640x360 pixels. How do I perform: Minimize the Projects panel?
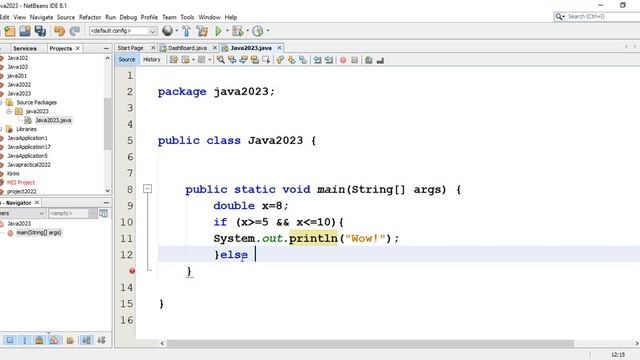[106, 48]
